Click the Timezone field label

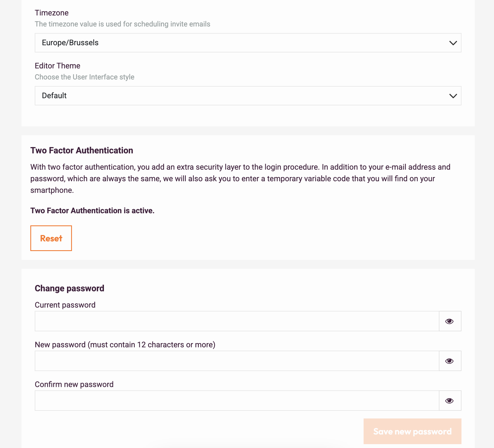pos(52,13)
